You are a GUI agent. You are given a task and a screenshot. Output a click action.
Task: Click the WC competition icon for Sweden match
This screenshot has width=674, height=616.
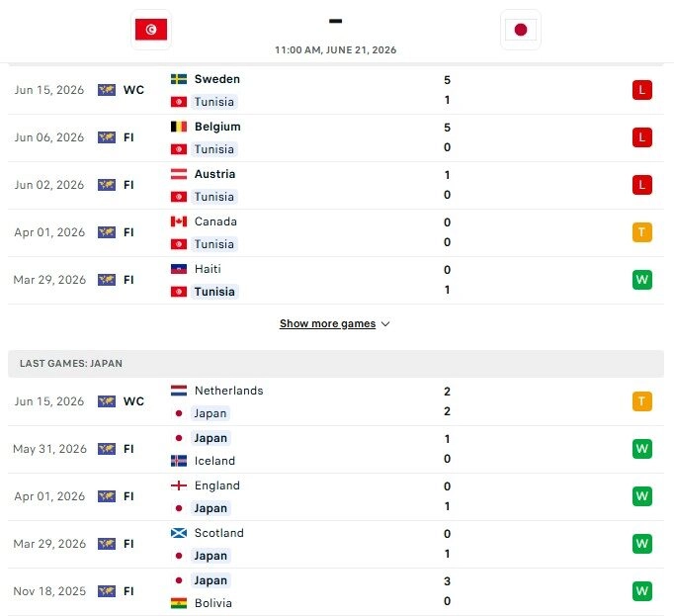107,90
